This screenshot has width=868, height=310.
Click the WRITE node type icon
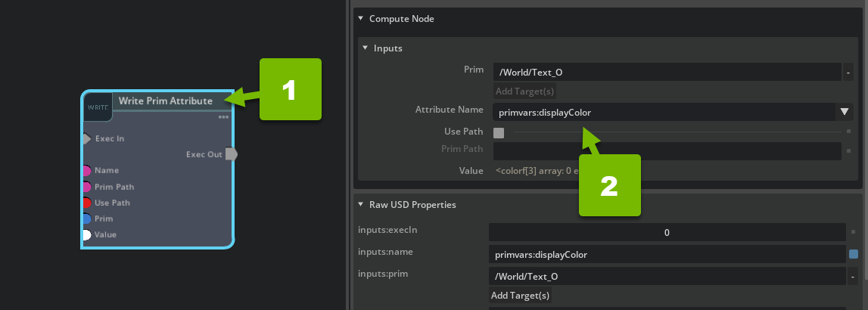[x=98, y=108]
